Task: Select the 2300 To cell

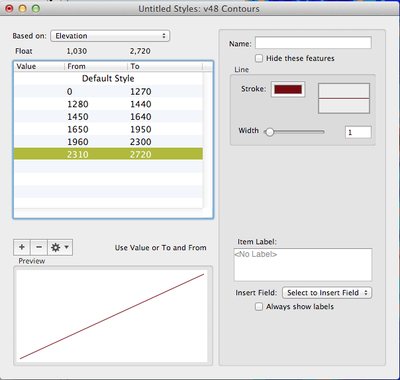Action: pos(141,142)
